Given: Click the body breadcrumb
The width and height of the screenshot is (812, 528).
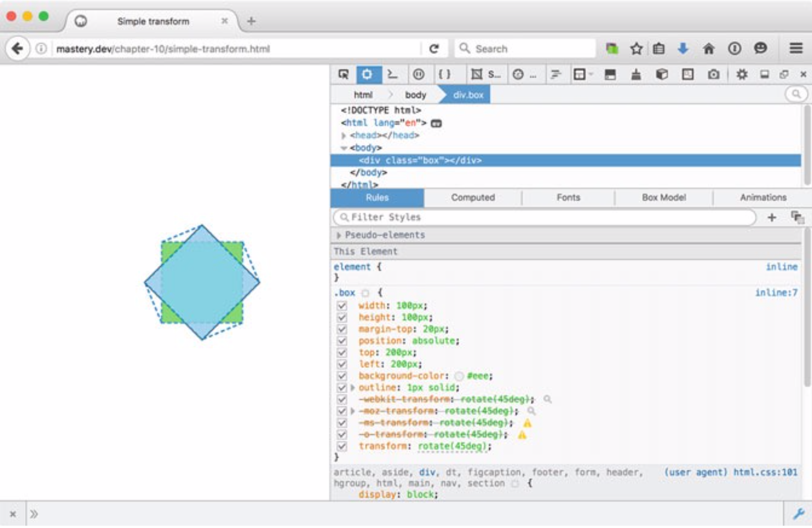Looking at the screenshot, I should [x=415, y=95].
